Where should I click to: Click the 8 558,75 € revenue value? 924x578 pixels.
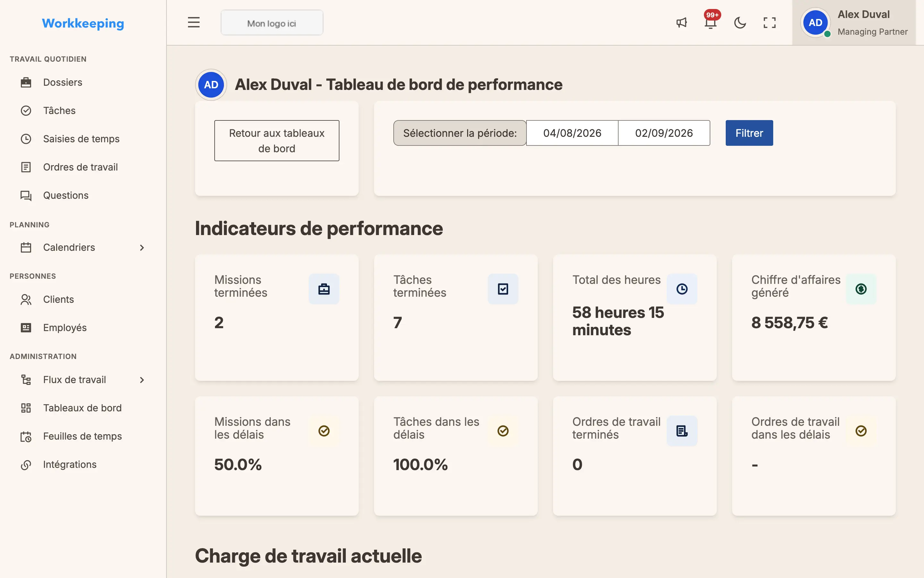pos(789,323)
